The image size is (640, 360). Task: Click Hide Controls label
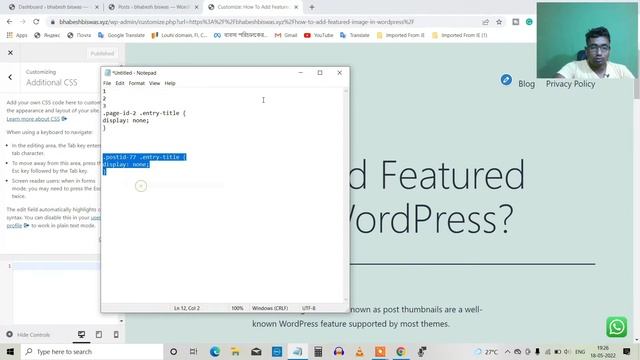pyautogui.click(x=33, y=335)
